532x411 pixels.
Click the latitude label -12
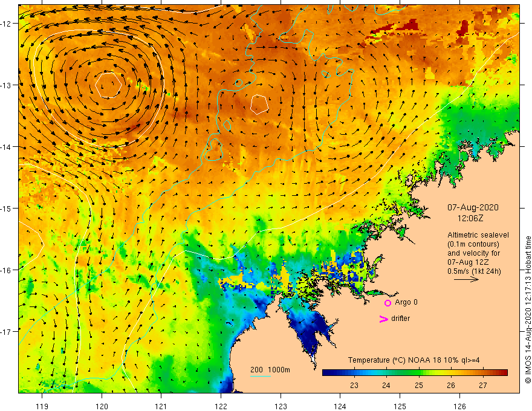[7, 24]
